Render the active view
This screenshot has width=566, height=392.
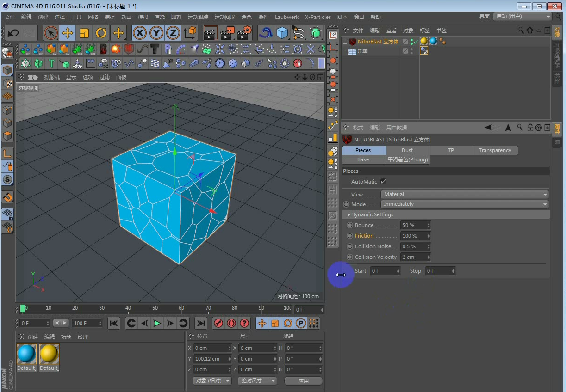click(211, 33)
